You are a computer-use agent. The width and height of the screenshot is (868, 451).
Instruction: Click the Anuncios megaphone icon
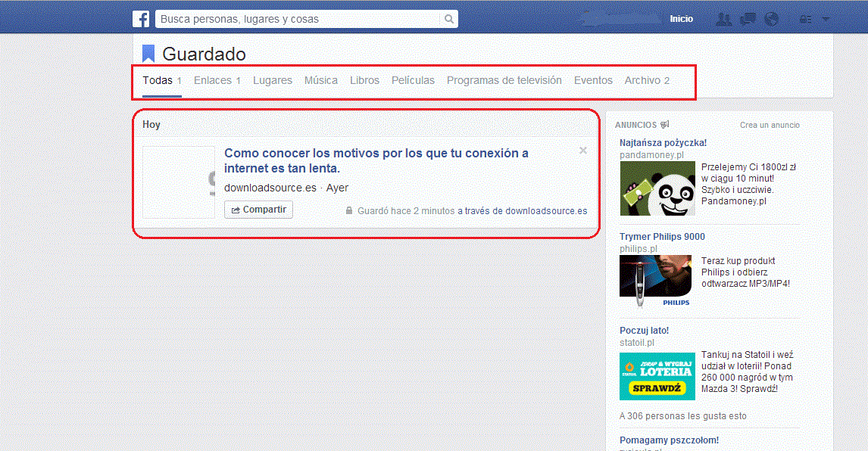[665, 125]
